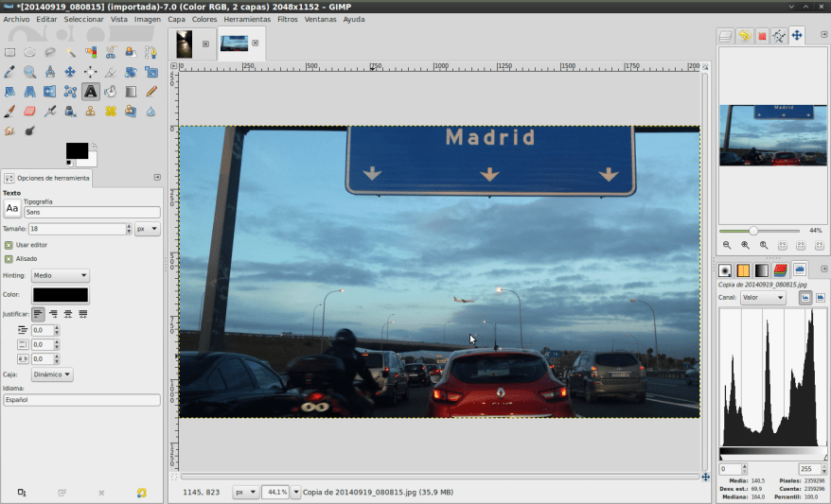Activate the Zoom magnifier tool
The height and width of the screenshot is (504, 831).
coord(30,72)
